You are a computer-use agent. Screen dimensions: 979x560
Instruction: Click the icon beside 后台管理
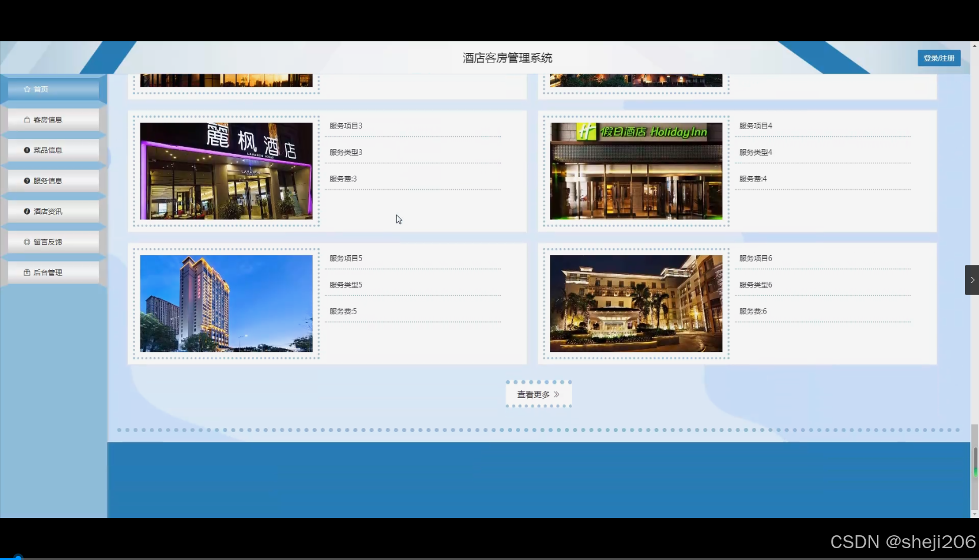(x=27, y=273)
